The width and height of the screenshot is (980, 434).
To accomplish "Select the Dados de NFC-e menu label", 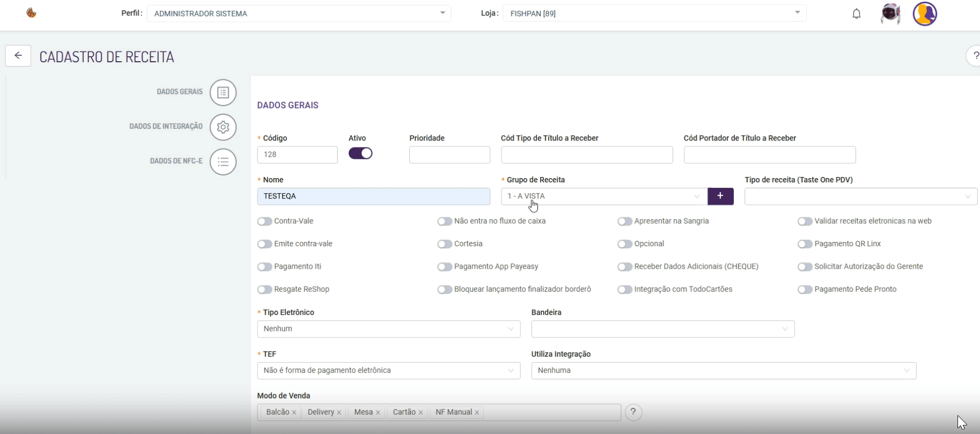I will pyautogui.click(x=176, y=161).
